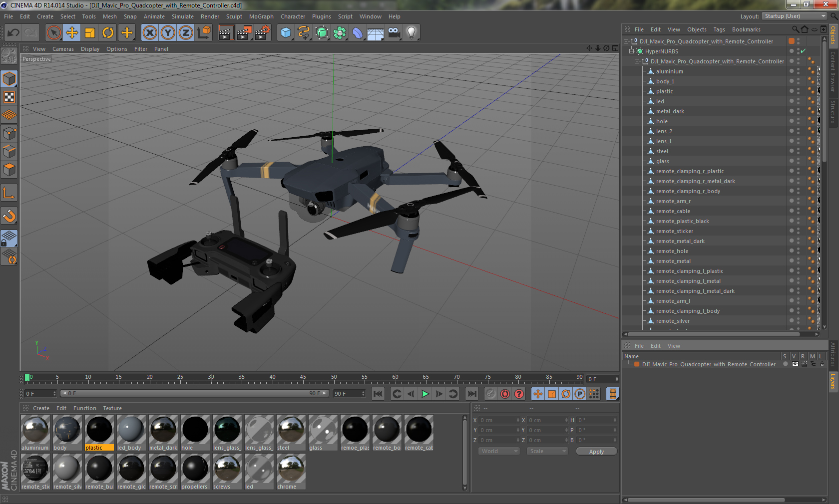Click Record Active Objects button
Screen dimensions: 839x504
491,394
